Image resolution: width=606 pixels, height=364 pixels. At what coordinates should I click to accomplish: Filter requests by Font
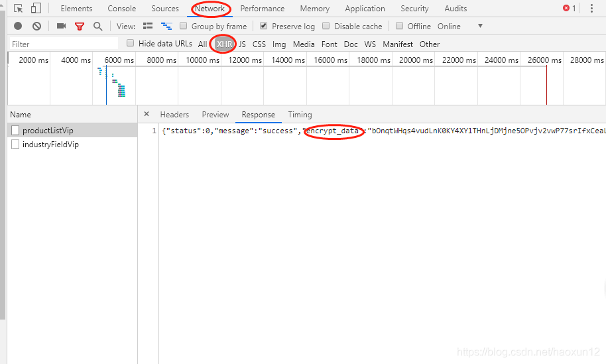[x=330, y=44]
